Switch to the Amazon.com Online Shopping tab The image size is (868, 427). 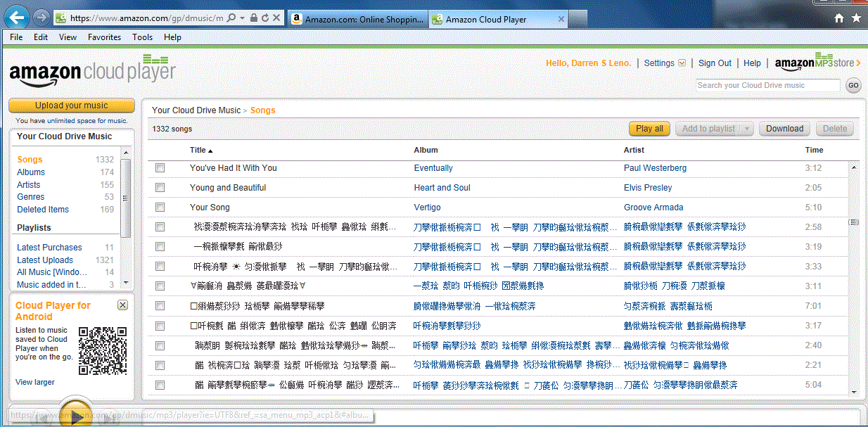coord(357,19)
